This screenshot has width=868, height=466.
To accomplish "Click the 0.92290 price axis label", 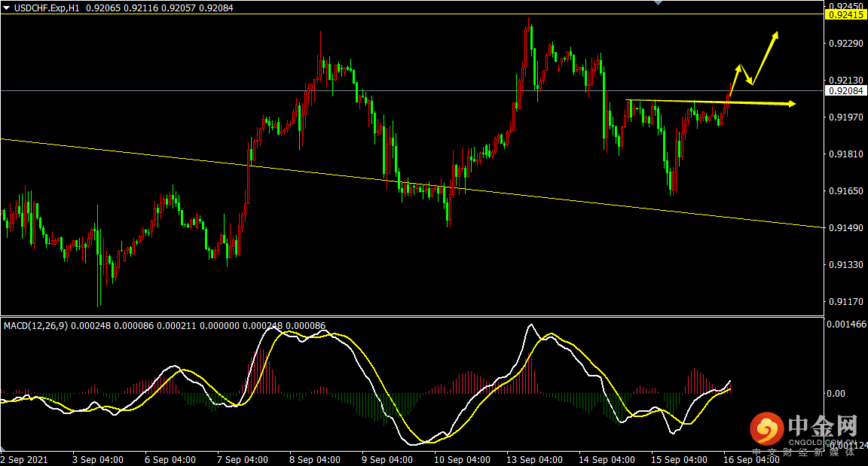I will tap(845, 44).
